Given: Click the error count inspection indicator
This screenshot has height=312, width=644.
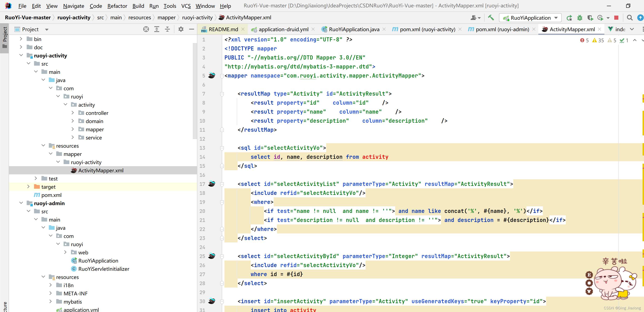Looking at the screenshot, I should coord(584,40).
